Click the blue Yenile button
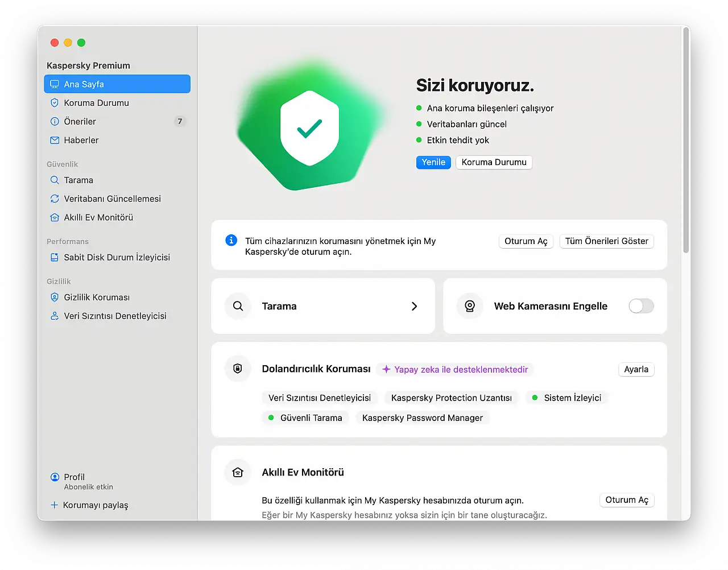This screenshot has height=570, width=728. coord(433,163)
